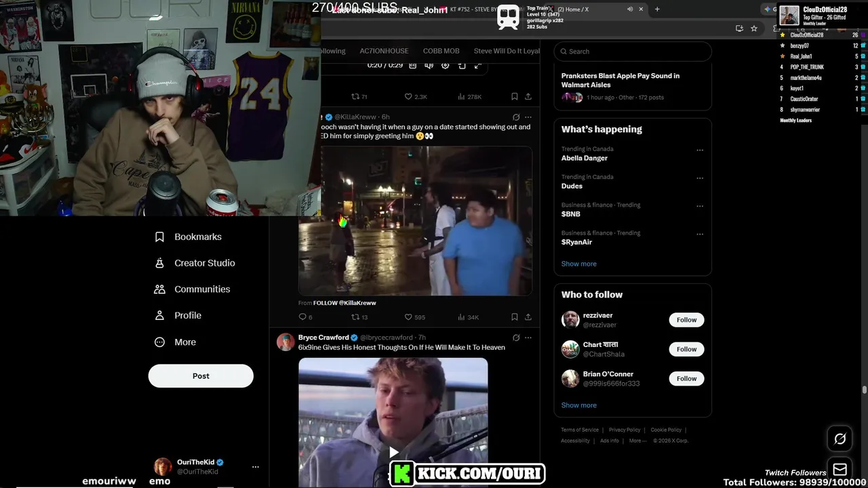868x488 pixels.
Task: Select the Steve Will Do It Loyal tab
Action: 507,51
